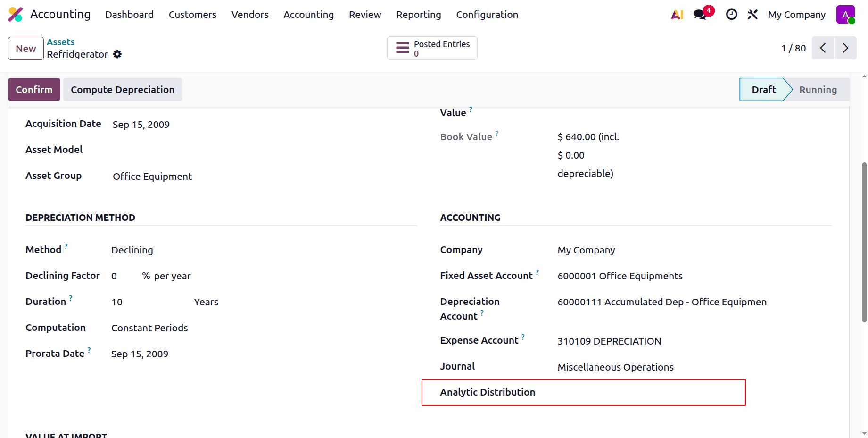This screenshot has width=868, height=438.
Task: Show help tooltip for Book Value
Action: (497, 133)
